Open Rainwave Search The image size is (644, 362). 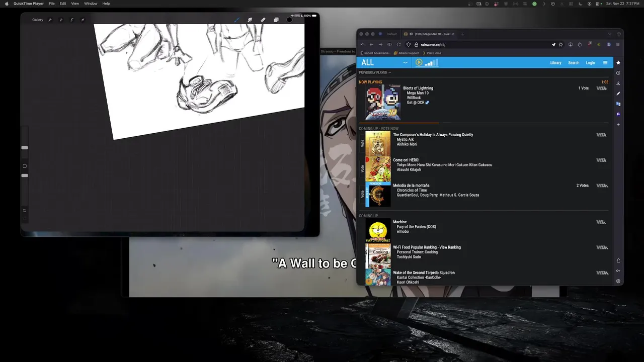click(x=574, y=63)
